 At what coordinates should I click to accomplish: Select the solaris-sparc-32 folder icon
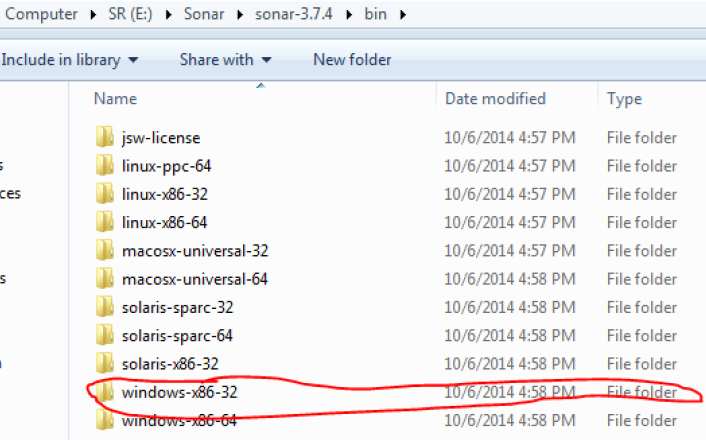(104, 307)
